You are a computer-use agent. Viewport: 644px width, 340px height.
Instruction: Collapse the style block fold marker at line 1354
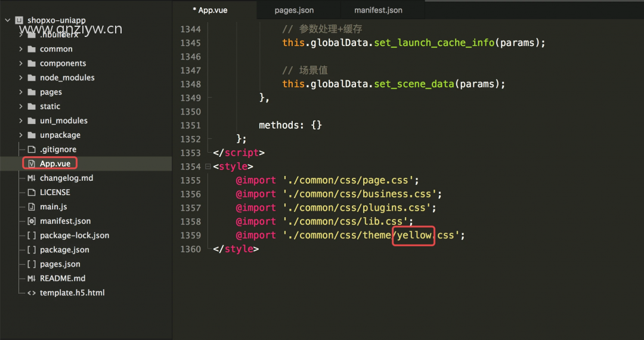[x=208, y=166]
